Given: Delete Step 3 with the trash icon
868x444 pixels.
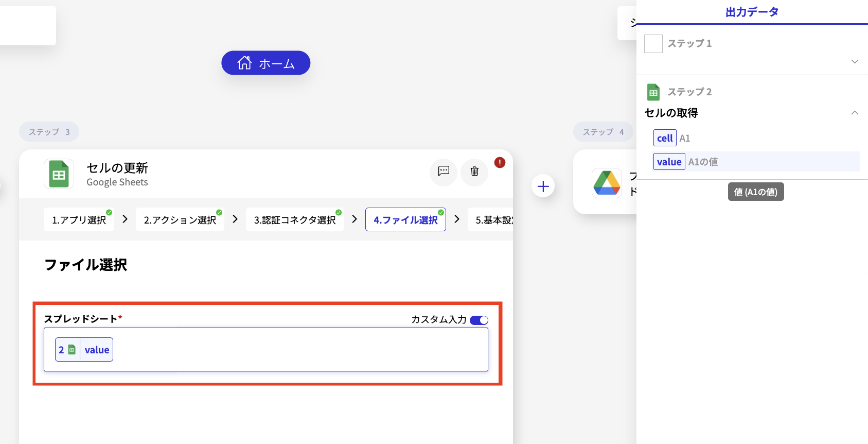Looking at the screenshot, I should point(474,172).
